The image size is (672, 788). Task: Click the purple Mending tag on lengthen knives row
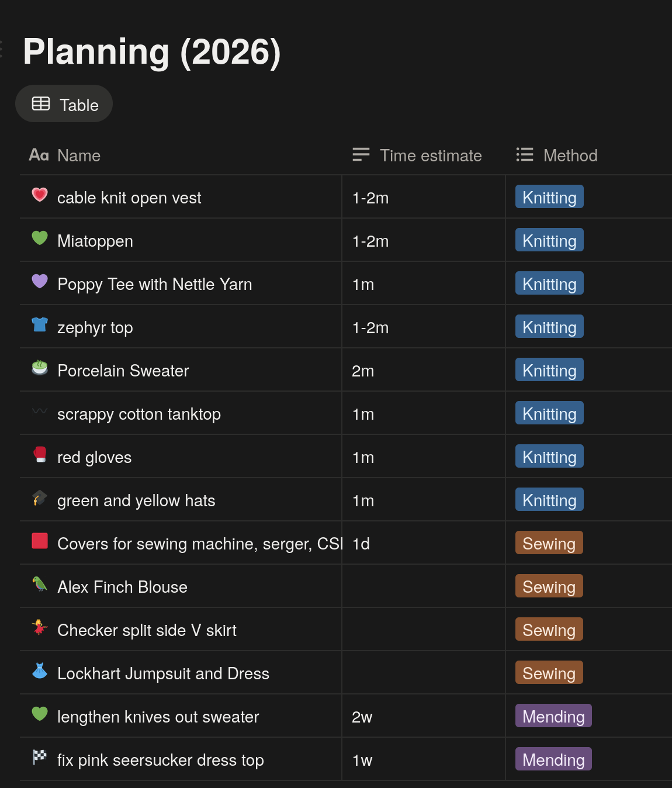point(552,716)
